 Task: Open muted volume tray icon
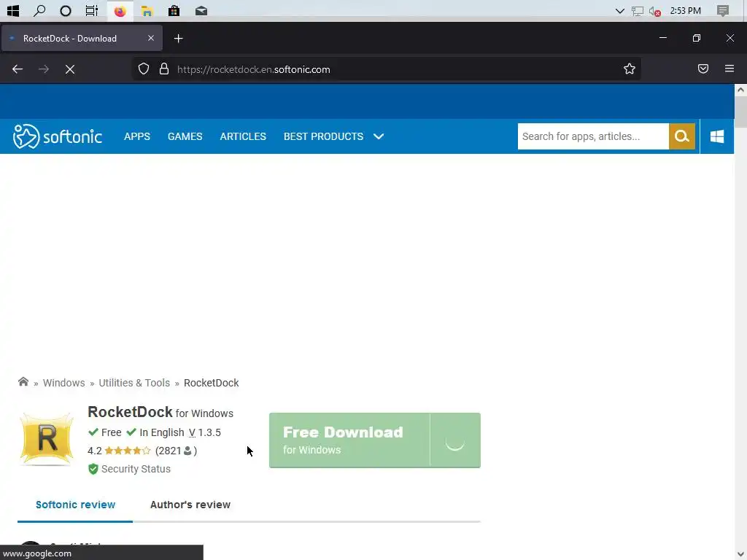point(654,11)
